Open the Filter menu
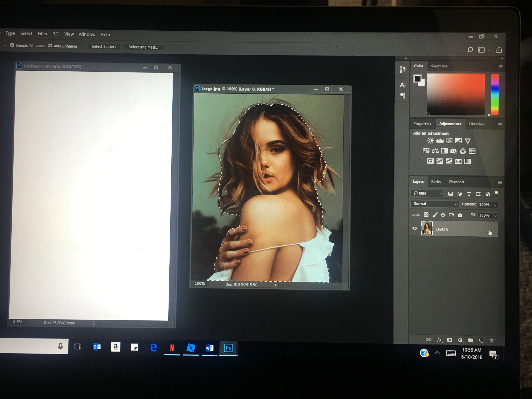The height and width of the screenshot is (399, 532). [x=43, y=34]
